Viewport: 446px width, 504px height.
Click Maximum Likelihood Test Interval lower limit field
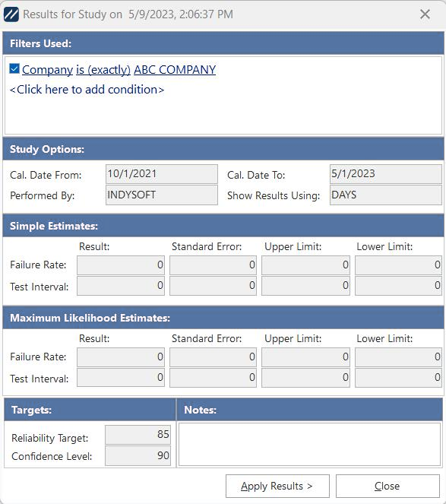point(398,377)
